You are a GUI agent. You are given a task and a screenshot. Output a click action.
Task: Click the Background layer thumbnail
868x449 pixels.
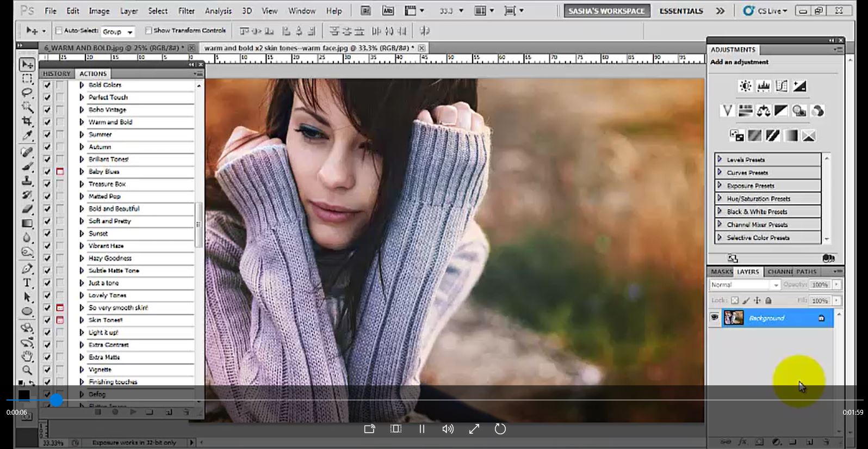pos(734,318)
